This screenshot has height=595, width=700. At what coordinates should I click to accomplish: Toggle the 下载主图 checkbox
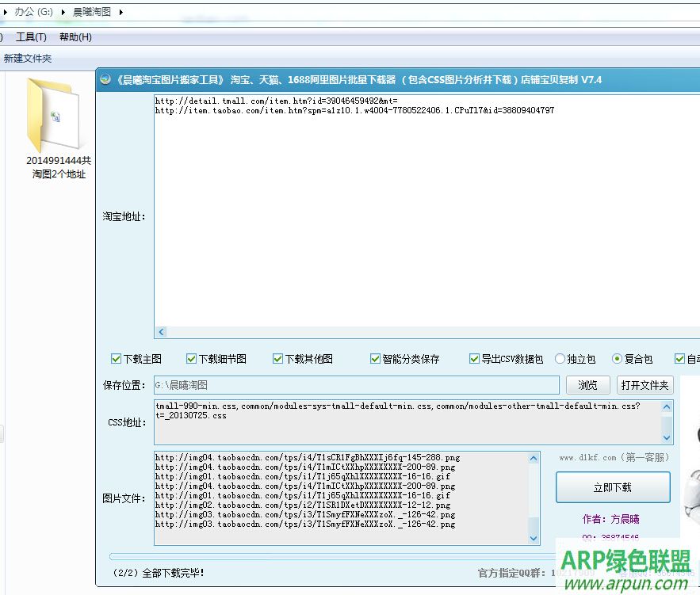click(117, 359)
